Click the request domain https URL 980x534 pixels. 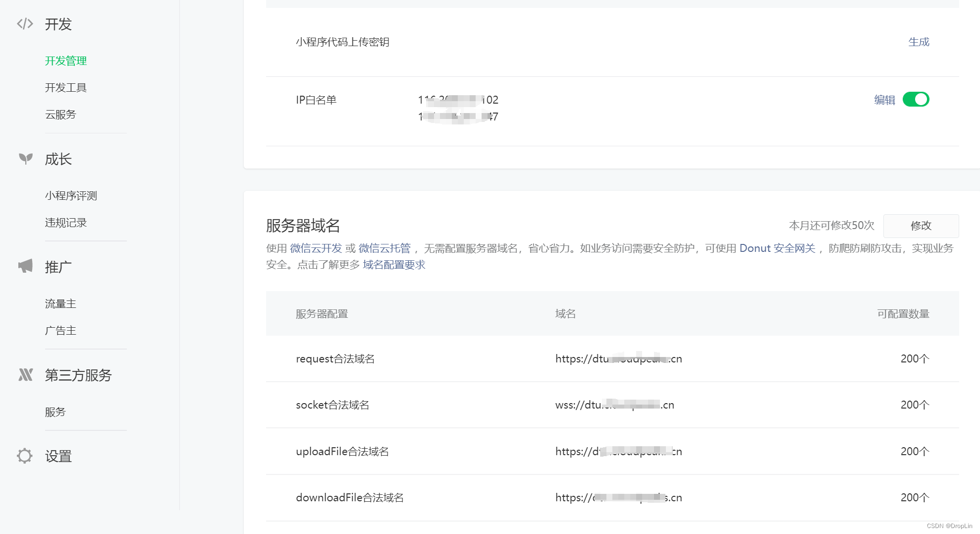(x=619, y=359)
